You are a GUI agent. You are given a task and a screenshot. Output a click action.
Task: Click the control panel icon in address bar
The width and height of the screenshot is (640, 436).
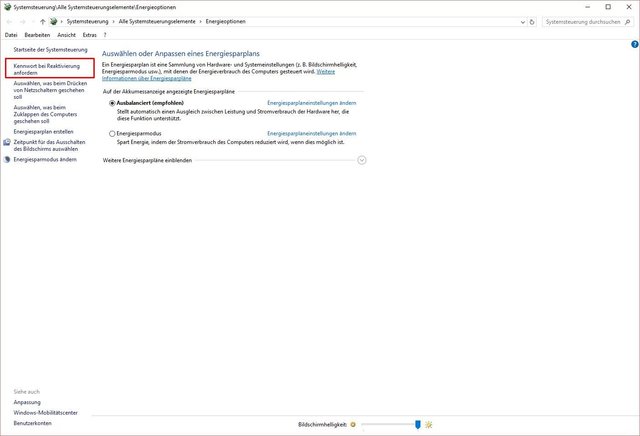(53, 22)
